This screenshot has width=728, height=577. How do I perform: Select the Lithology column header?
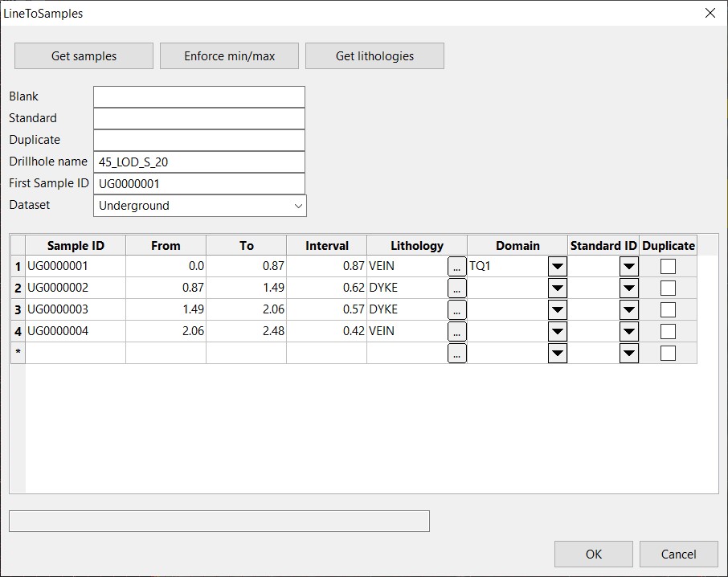416,246
